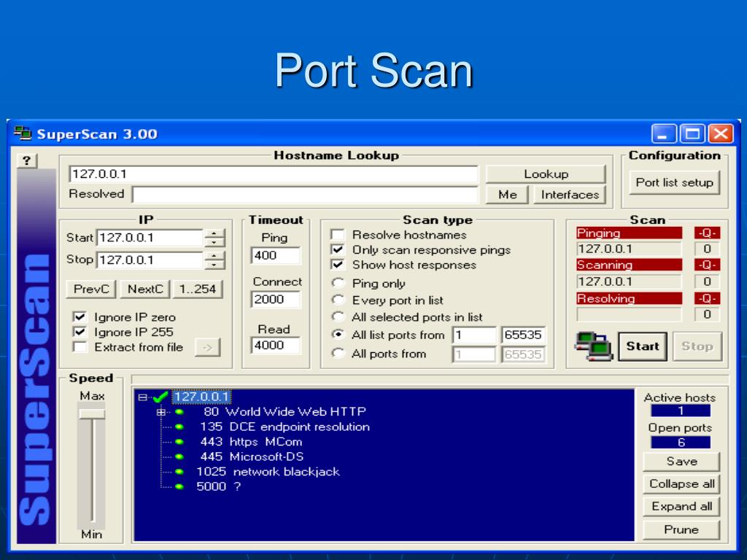
Task: Click the hostname lookup input field
Action: pos(274,174)
